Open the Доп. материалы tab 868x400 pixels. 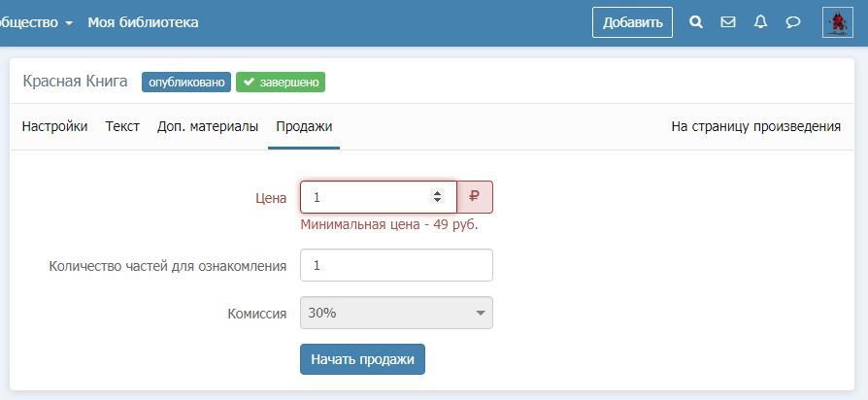(208, 126)
